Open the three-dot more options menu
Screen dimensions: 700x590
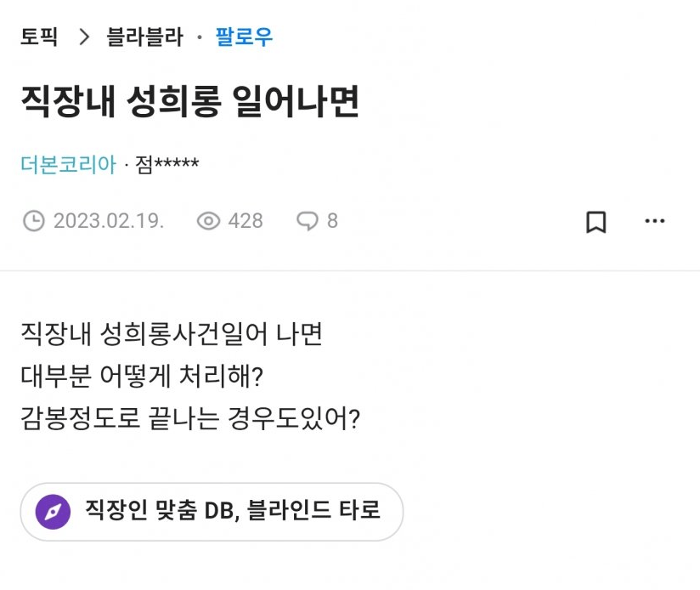(x=654, y=221)
